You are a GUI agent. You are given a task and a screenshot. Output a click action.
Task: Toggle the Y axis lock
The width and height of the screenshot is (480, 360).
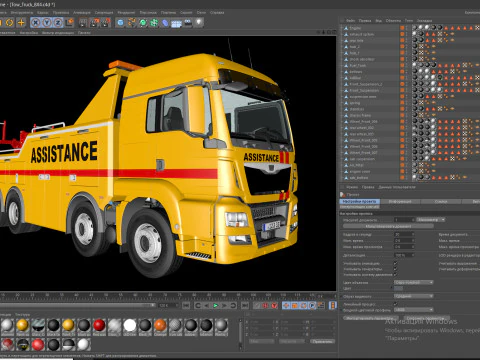click(47, 22)
